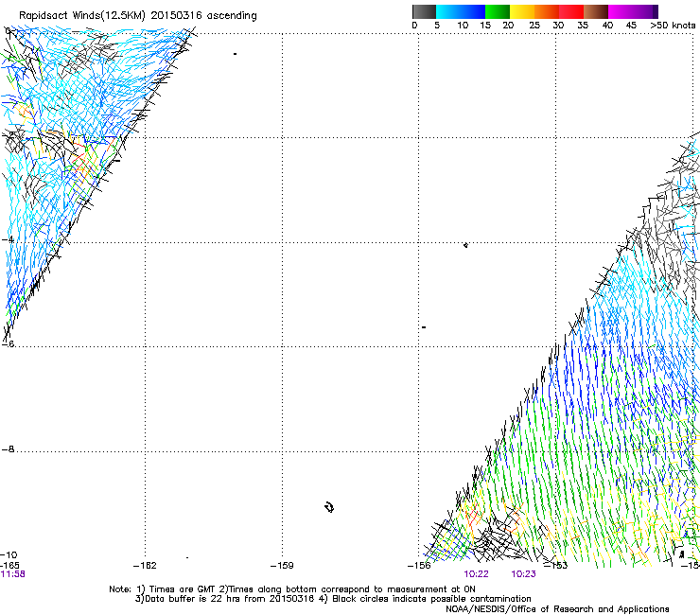The height and width of the screenshot is (615, 700).
Task: Click the green 15-20 knots legend segment
Action: (498, 11)
